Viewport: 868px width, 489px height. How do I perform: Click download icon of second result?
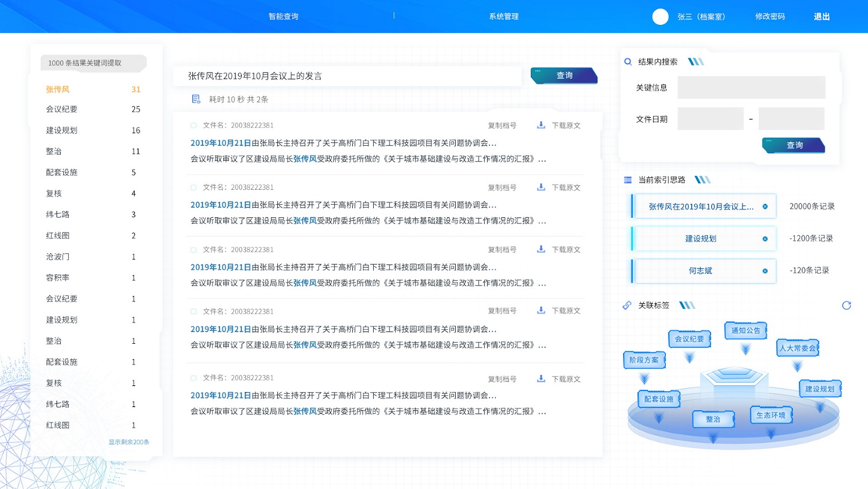(541, 188)
